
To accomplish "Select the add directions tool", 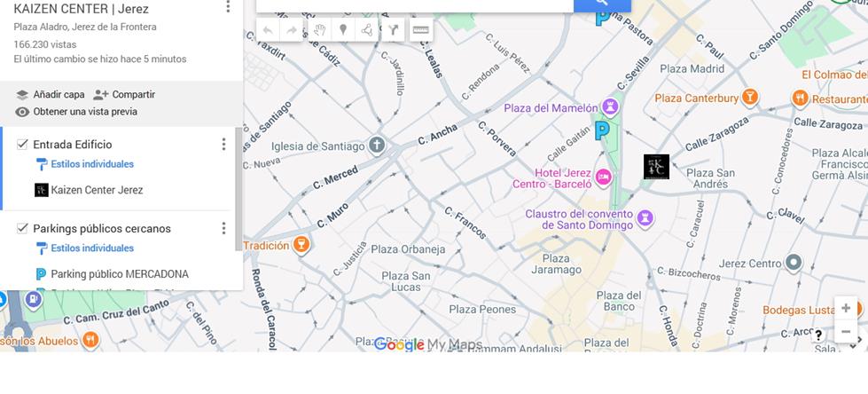I will [393, 30].
